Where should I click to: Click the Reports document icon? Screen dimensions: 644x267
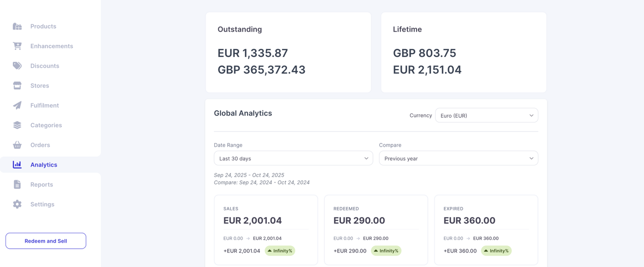tap(17, 184)
